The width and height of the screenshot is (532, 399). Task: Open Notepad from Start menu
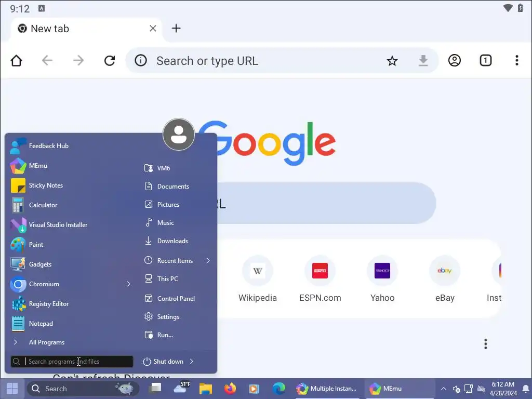70,323
